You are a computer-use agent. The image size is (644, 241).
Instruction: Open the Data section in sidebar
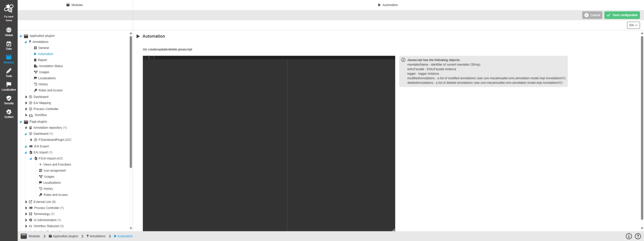pos(9,45)
